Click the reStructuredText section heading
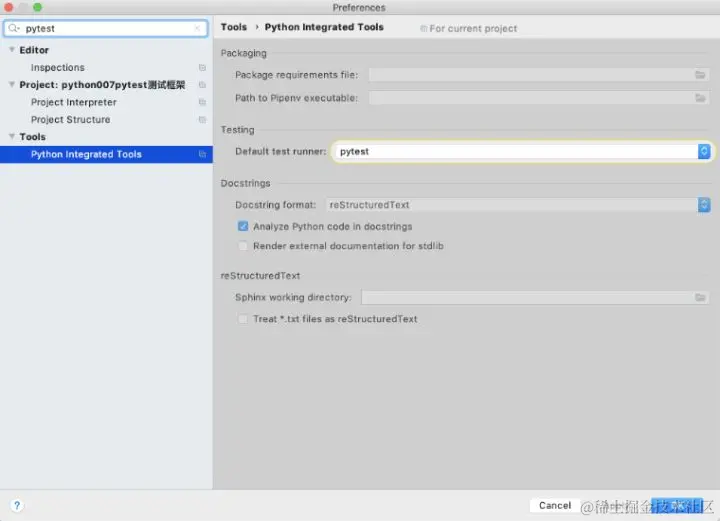Screen dimensions: 720x521 click(260, 276)
